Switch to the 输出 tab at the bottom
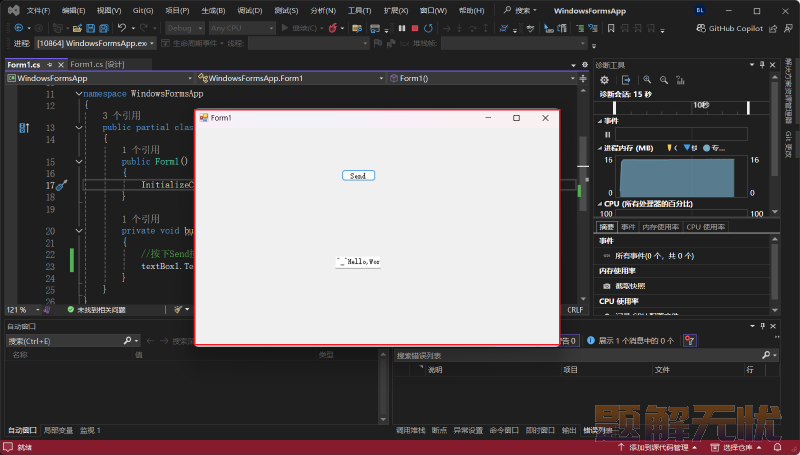 coord(569,431)
